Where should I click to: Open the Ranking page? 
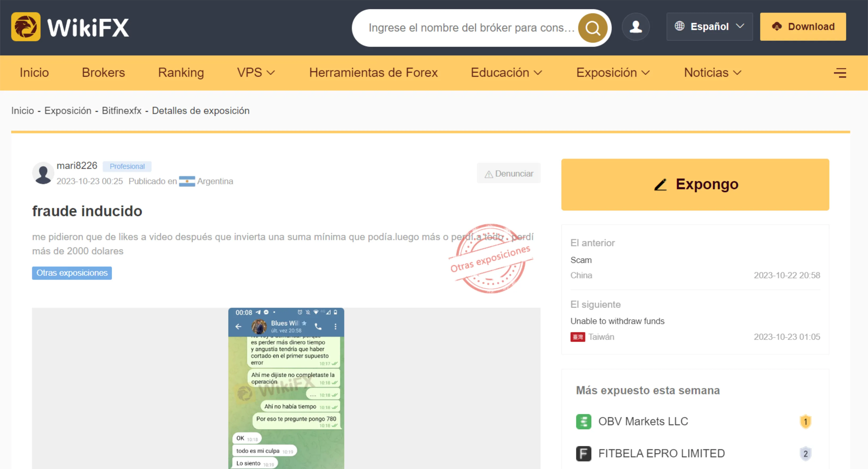click(181, 73)
